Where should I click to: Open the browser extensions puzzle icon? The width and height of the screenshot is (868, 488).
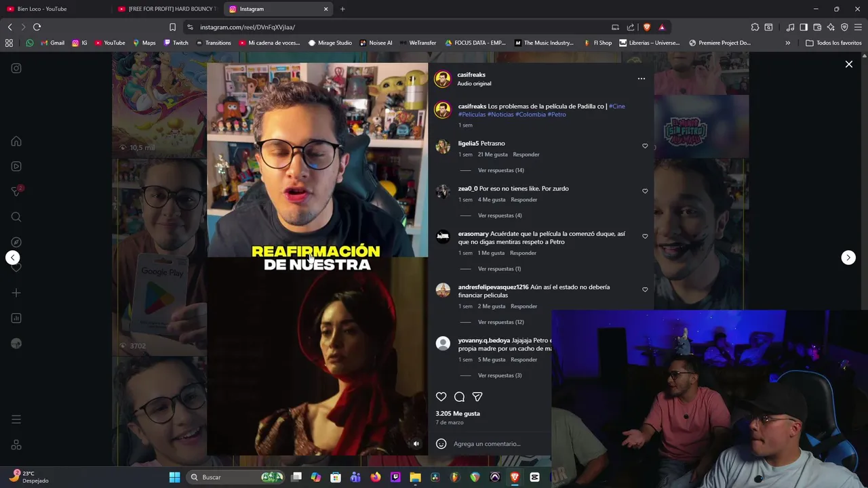[x=755, y=27]
